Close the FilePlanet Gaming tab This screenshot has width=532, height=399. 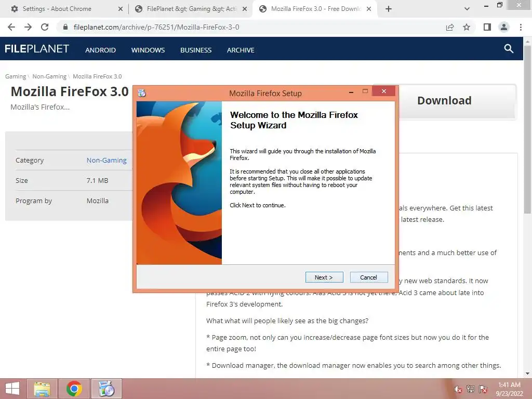(x=245, y=9)
